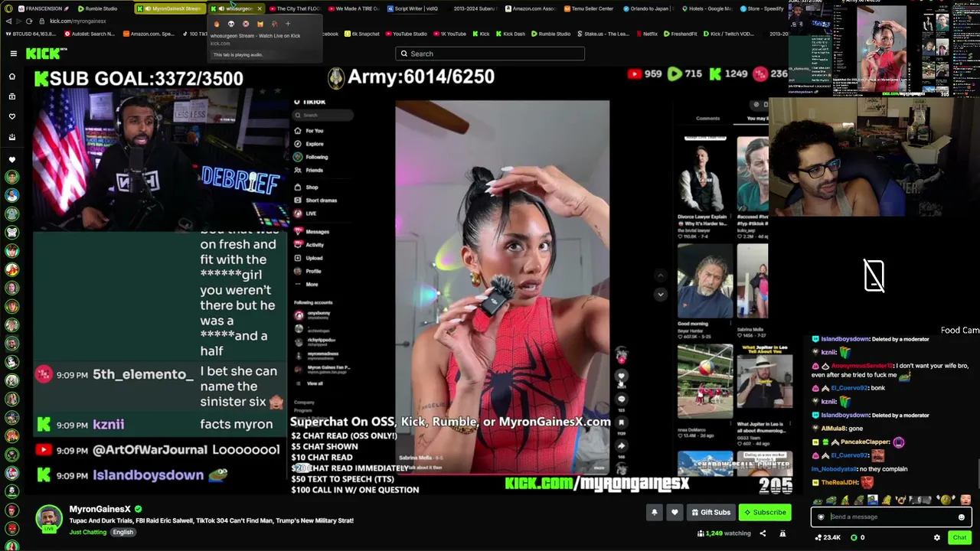The height and width of the screenshot is (551, 980).
Task: Click the share icon beside viewer count
Action: pos(763,533)
